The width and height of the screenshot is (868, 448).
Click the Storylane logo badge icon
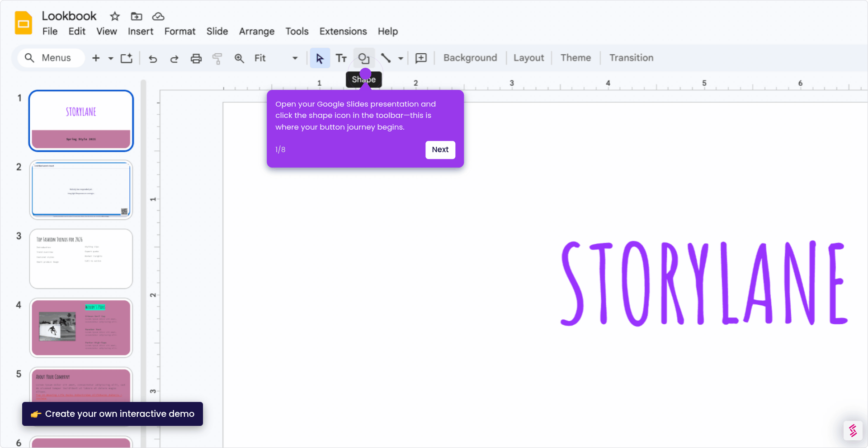point(853,430)
